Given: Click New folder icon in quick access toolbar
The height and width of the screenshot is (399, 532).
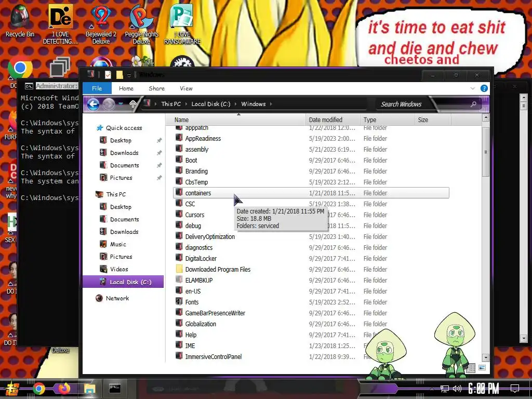Looking at the screenshot, I should (x=119, y=75).
